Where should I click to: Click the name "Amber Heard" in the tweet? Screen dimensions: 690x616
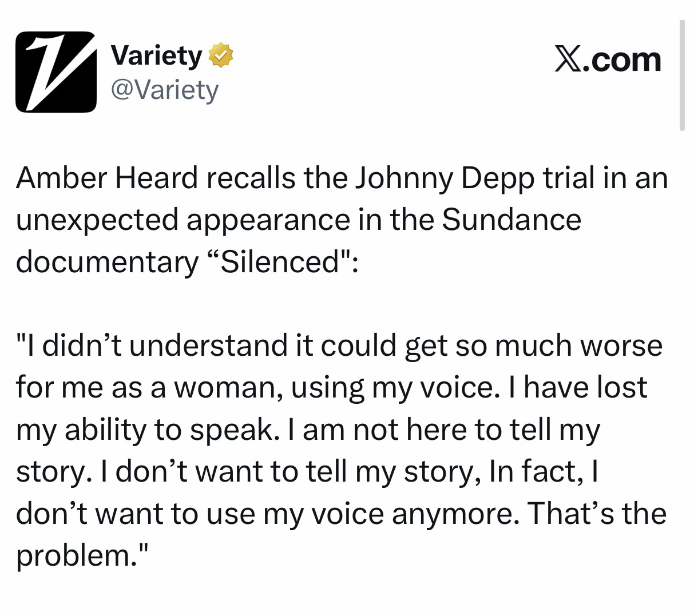point(106,178)
